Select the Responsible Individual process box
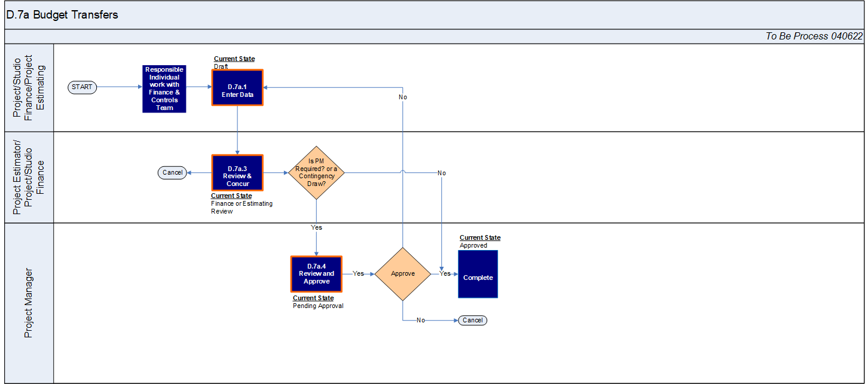 [x=164, y=89]
